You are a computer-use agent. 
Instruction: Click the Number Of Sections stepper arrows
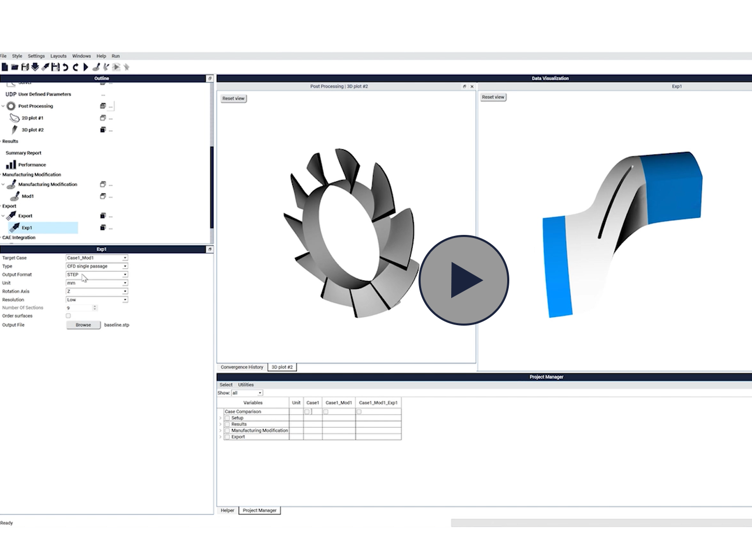tap(94, 308)
